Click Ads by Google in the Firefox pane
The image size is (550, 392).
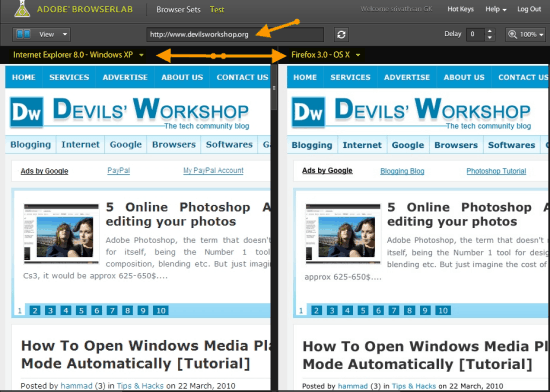(327, 171)
